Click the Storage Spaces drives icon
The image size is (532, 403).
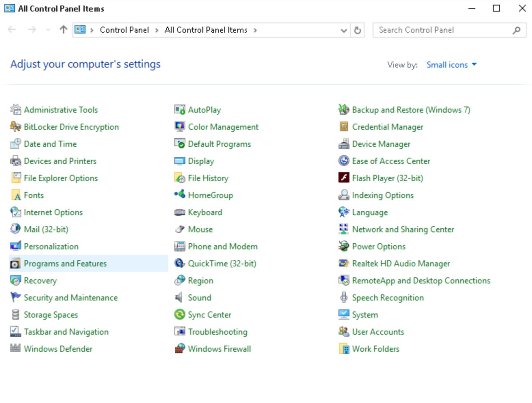point(16,314)
